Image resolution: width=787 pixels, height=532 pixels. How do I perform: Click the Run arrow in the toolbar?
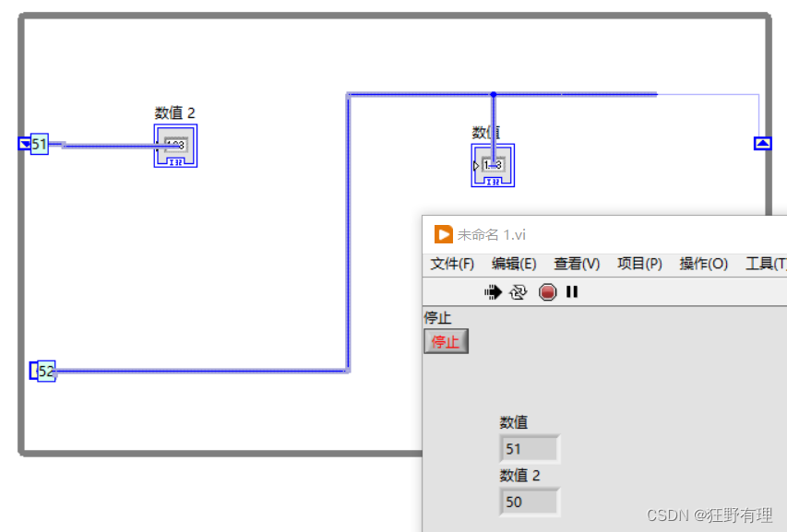(x=493, y=292)
